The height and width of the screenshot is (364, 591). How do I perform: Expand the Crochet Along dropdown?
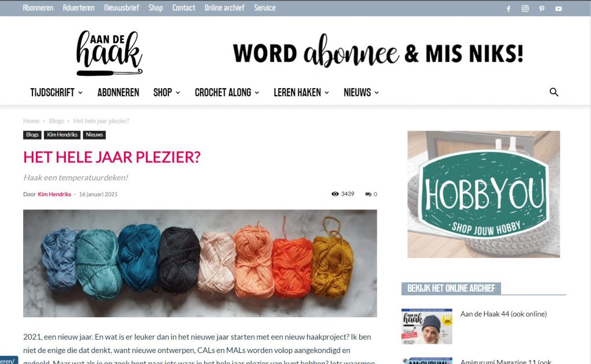pos(227,92)
